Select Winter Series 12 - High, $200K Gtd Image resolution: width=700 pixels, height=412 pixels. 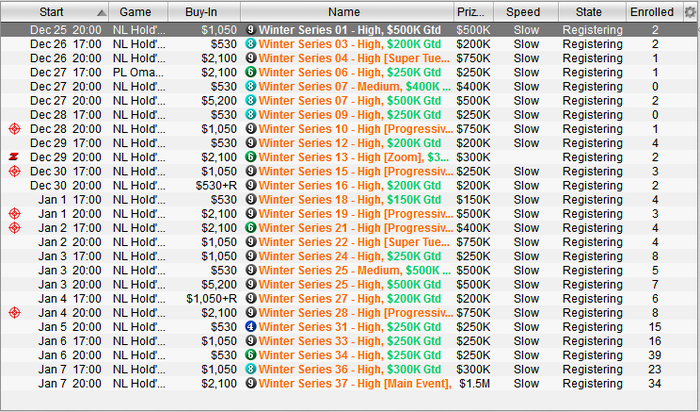[x=350, y=143]
